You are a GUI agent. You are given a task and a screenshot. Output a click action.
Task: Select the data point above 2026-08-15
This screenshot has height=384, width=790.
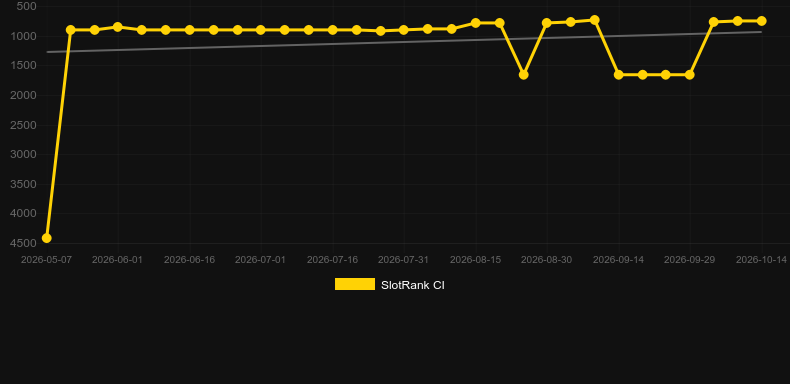(476, 23)
